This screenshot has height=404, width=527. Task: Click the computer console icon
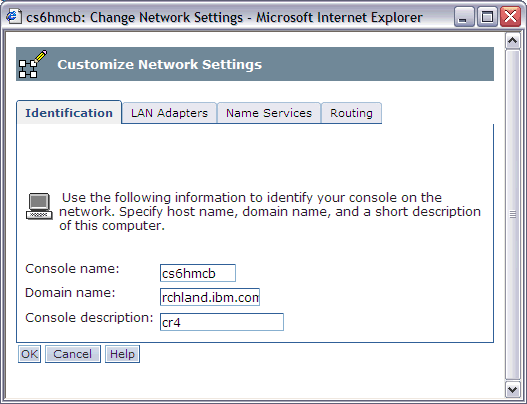tap(39, 206)
